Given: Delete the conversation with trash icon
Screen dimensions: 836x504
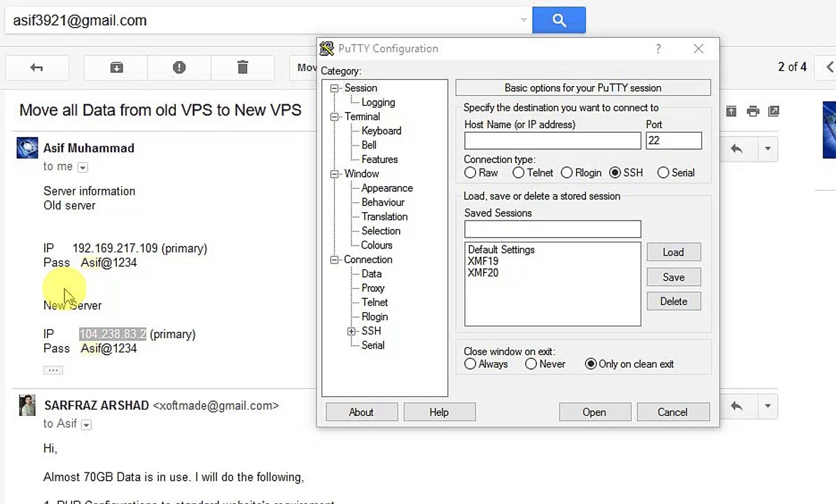Looking at the screenshot, I should (242, 68).
